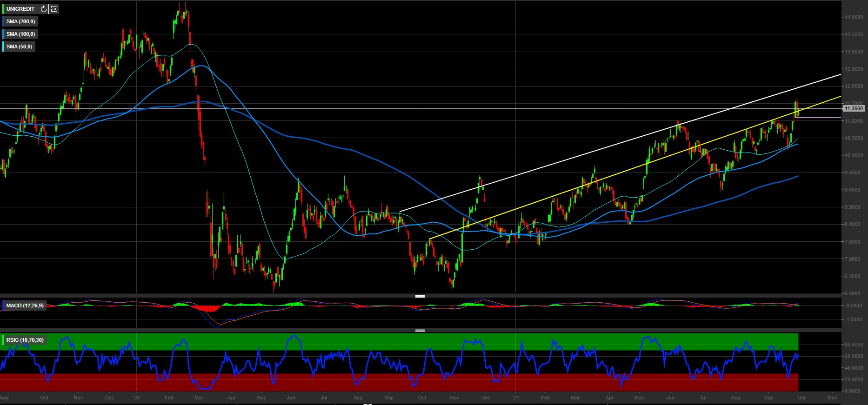Click the 12.0000 price axis label
This screenshot has height=405, width=868.
coord(854,86)
